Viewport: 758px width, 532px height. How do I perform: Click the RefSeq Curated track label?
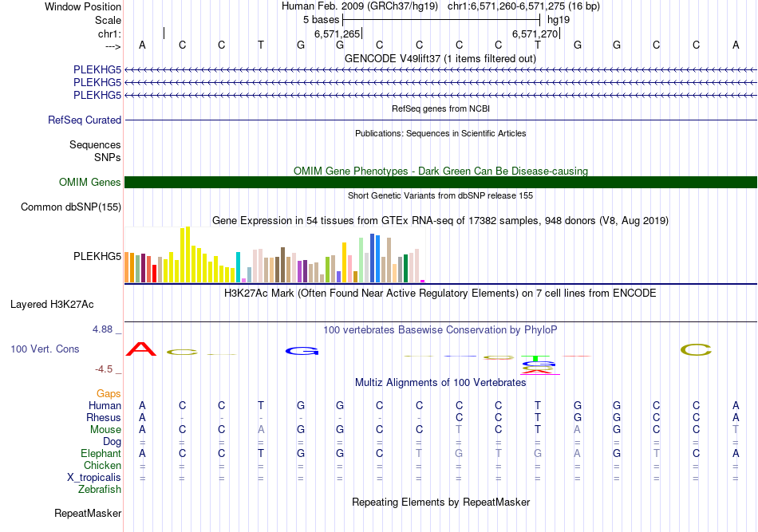(85, 120)
